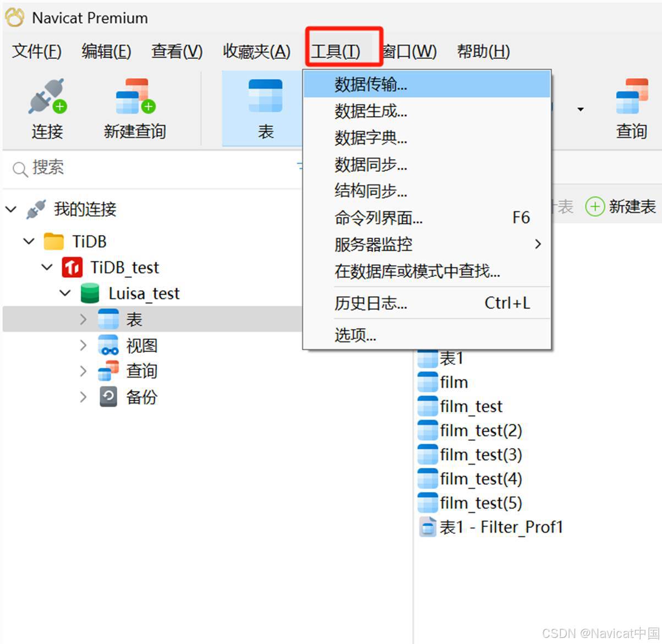
Task: Click the Backup (备份) node icon
Action: (108, 397)
